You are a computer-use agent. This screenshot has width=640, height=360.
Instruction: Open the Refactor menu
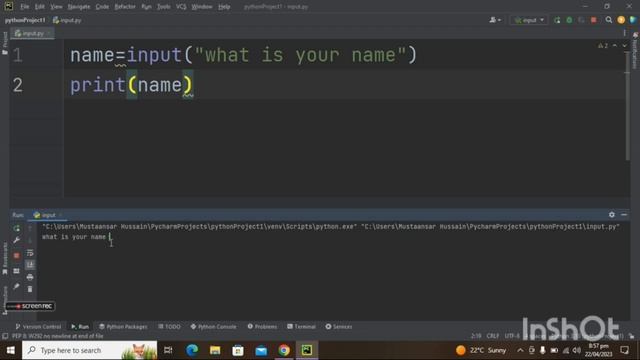pyautogui.click(x=125, y=7)
